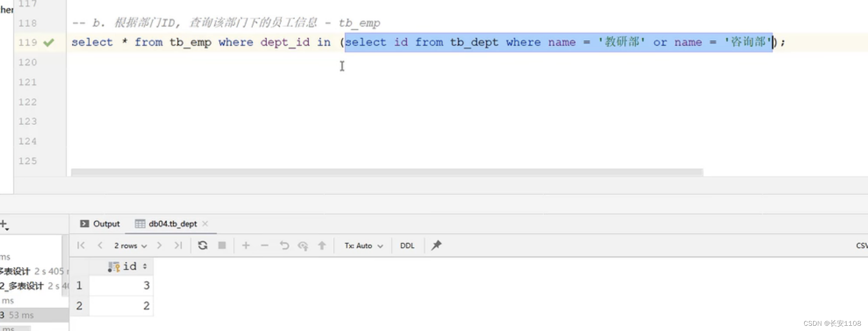Viewport: 868px width, 331px height.
Task: Click line number 125 in gutter
Action: pos(28,161)
